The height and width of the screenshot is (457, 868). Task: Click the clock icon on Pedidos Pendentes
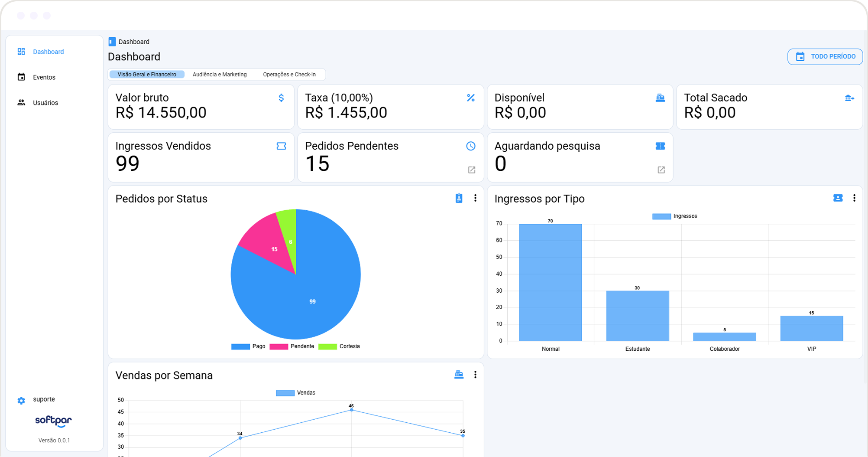click(471, 146)
